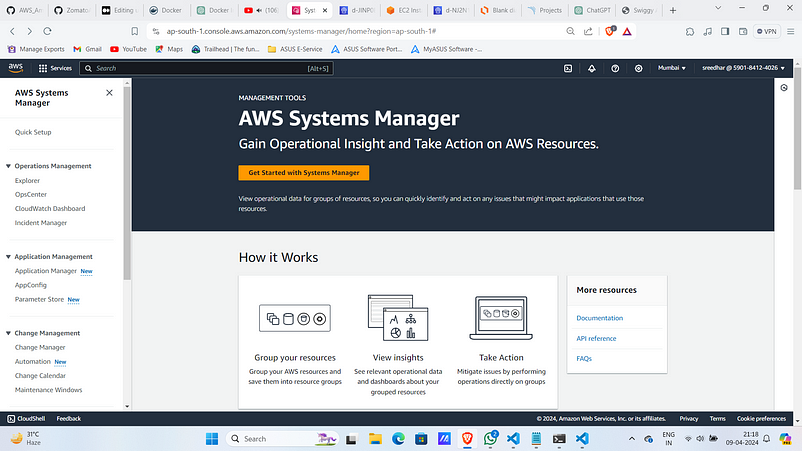Bookmark this page icon
Screen dimensions: 802x451
[135, 31]
